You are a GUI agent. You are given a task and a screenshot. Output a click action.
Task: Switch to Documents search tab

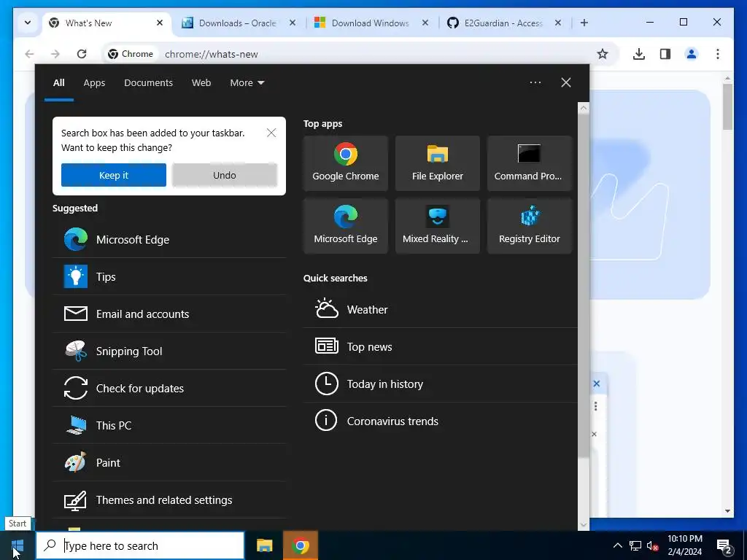tap(148, 82)
